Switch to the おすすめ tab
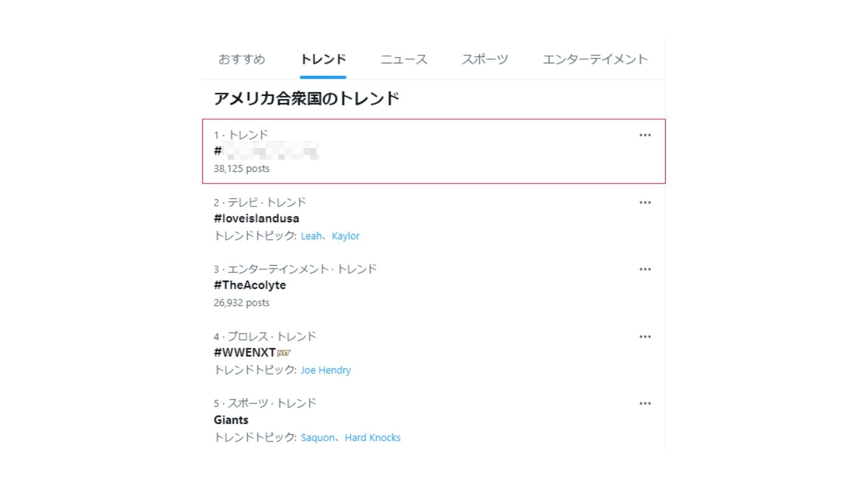The image size is (868, 488). tap(242, 59)
